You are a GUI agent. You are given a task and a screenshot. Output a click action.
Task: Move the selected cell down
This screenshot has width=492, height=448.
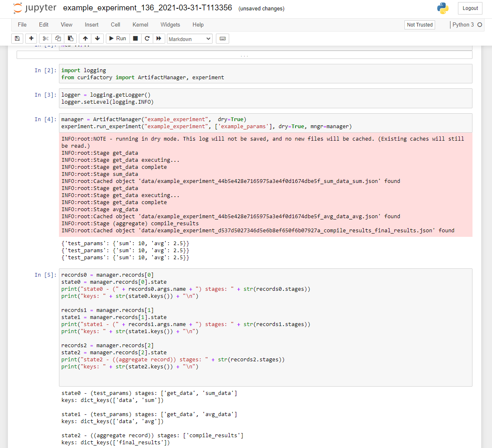(97, 38)
